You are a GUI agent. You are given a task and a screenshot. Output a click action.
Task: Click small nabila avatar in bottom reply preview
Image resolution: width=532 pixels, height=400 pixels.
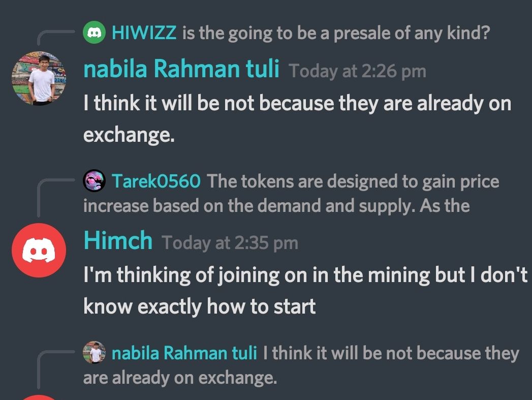[95, 353]
